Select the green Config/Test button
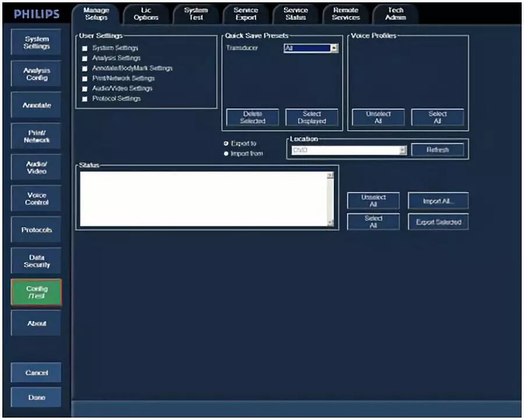This screenshot has width=524, height=420. [x=36, y=292]
